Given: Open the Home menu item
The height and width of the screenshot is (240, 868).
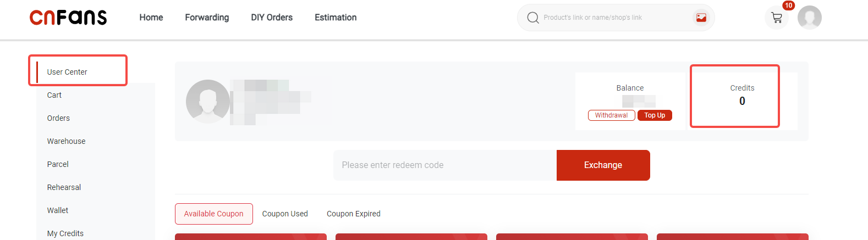Looking at the screenshot, I should tap(151, 18).
